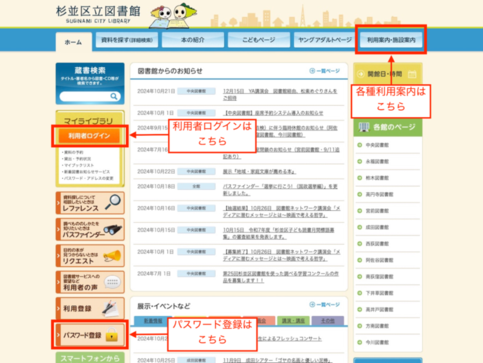Viewport: 483px width, 363px height.
Task: Open 西荻図書館 in 各館のページ list
Action: click(377, 244)
